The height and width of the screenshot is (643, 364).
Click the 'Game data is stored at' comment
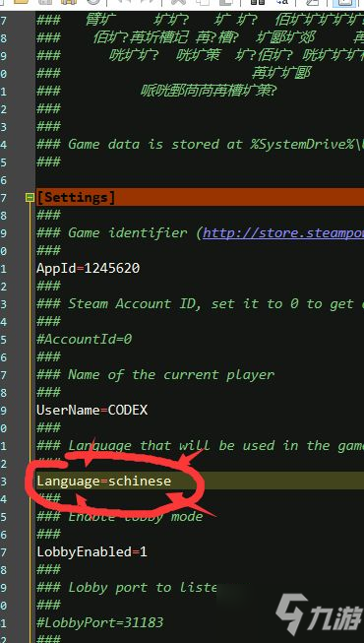click(201, 144)
